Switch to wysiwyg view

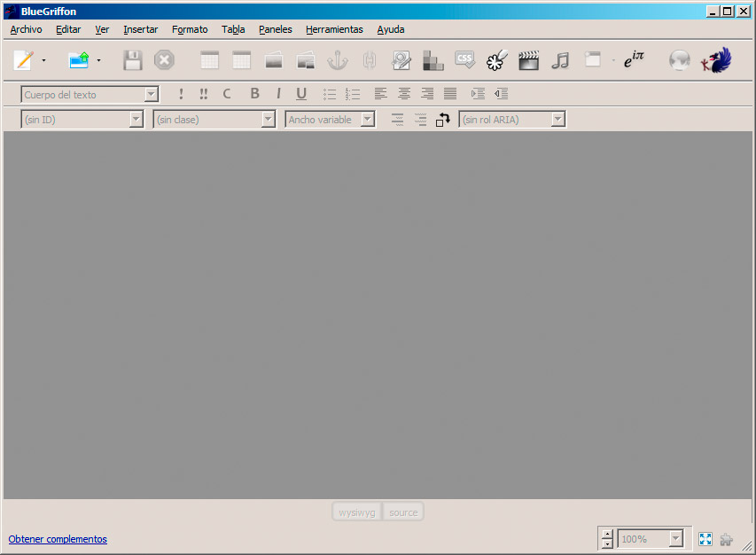click(x=357, y=512)
